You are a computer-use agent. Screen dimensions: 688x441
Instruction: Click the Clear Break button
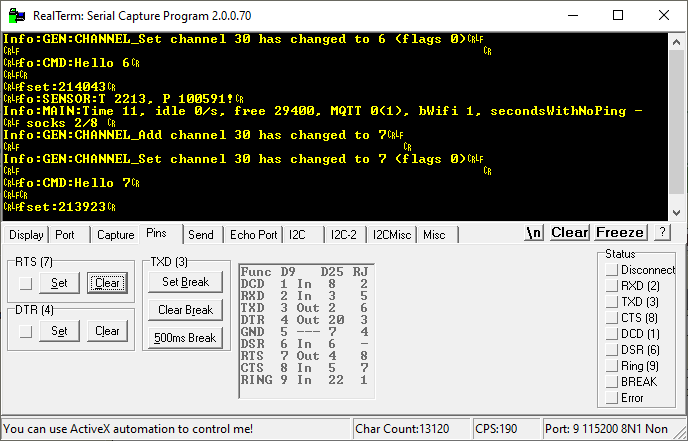pos(185,310)
